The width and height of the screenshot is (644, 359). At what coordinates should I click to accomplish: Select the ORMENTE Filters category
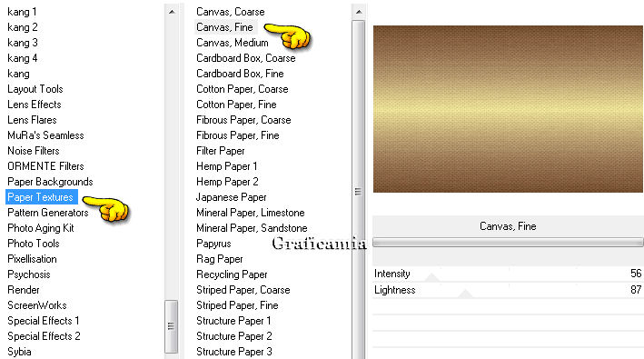[45, 166]
